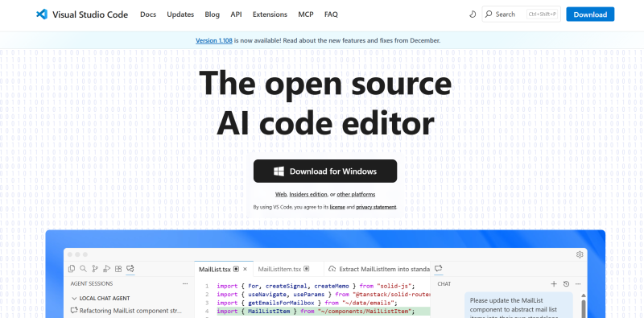This screenshot has width=644, height=318.
Task: Click the chat panel icon above CHAT
Action: (x=438, y=268)
